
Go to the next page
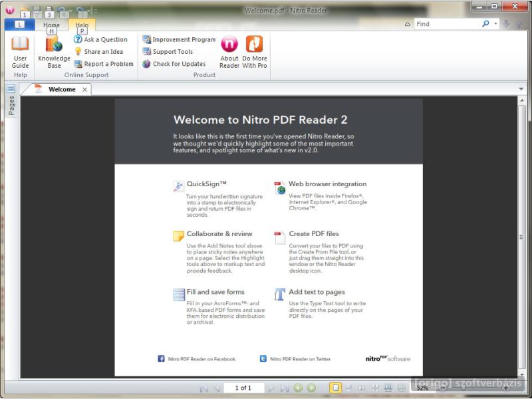coord(271,388)
